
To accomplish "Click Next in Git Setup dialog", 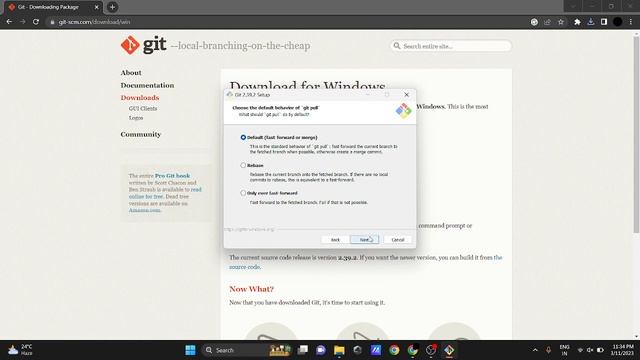I will click(364, 240).
